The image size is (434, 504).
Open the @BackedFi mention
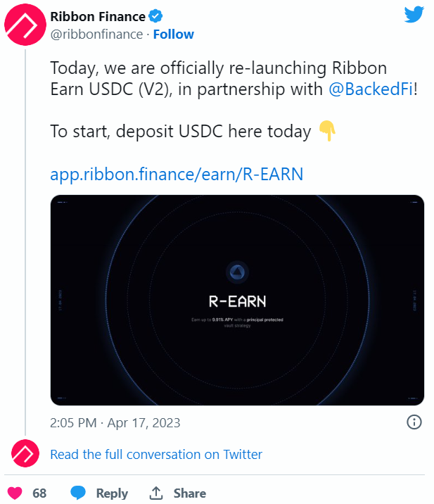(x=371, y=90)
